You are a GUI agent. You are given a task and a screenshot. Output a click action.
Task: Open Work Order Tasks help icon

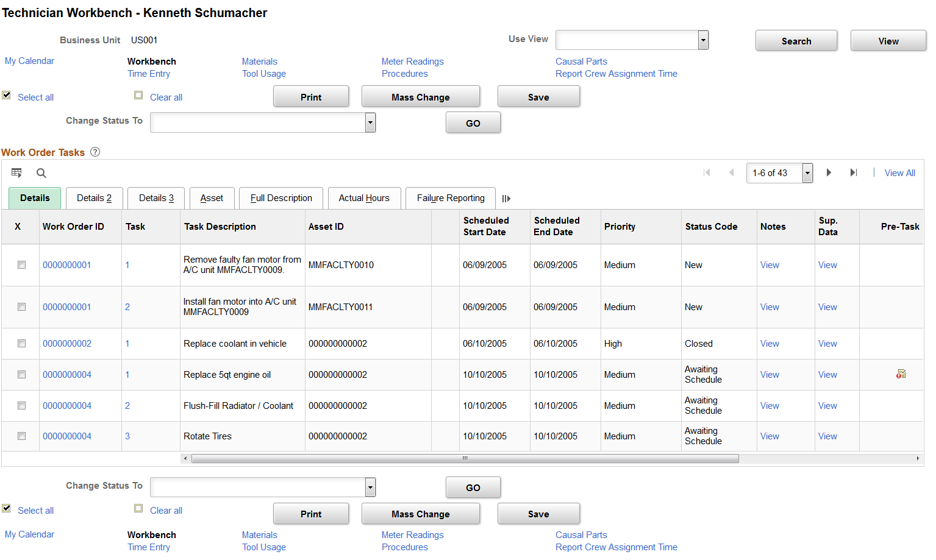(x=95, y=152)
